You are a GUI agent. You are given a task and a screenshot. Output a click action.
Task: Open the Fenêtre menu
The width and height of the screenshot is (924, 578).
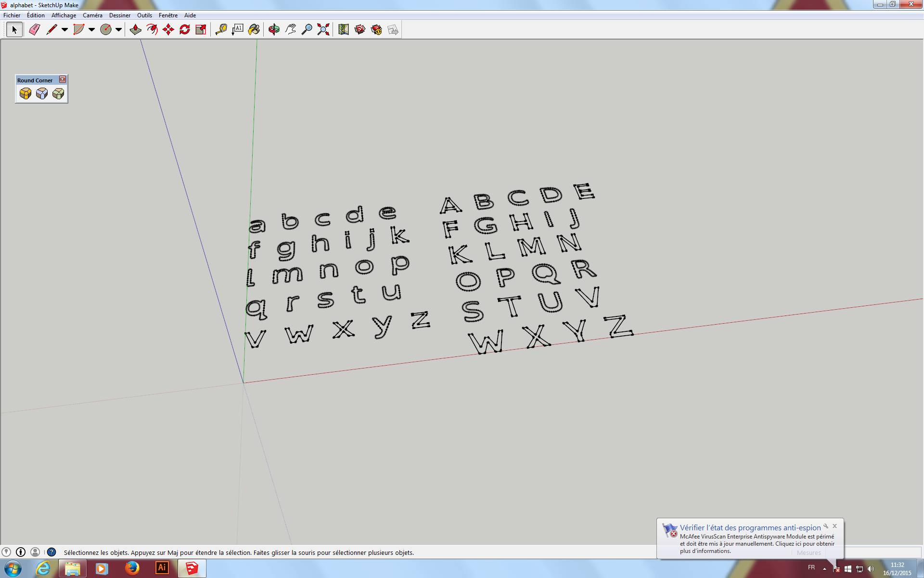pos(168,15)
